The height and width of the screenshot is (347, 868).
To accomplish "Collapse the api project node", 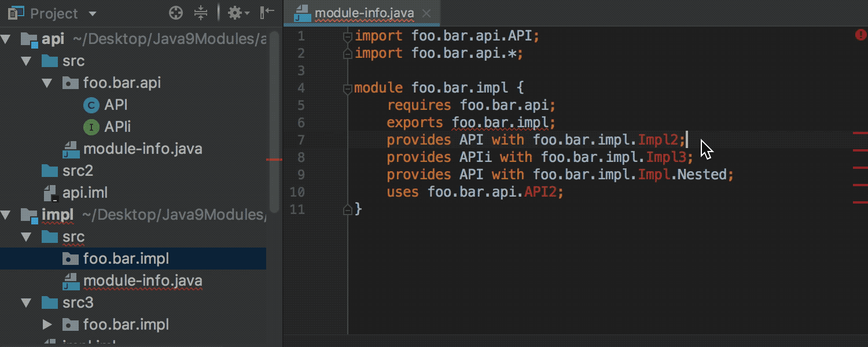I will coord(5,39).
